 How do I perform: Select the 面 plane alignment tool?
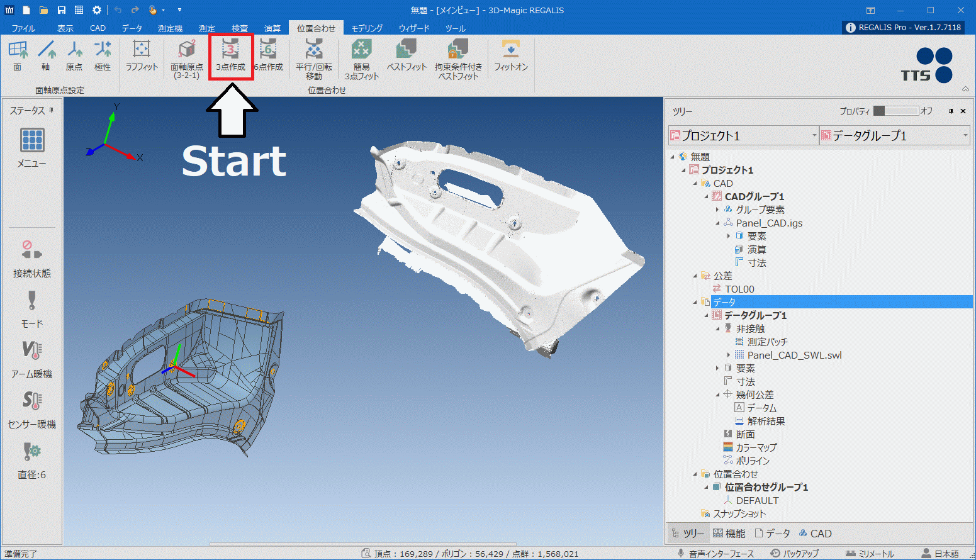click(x=18, y=56)
